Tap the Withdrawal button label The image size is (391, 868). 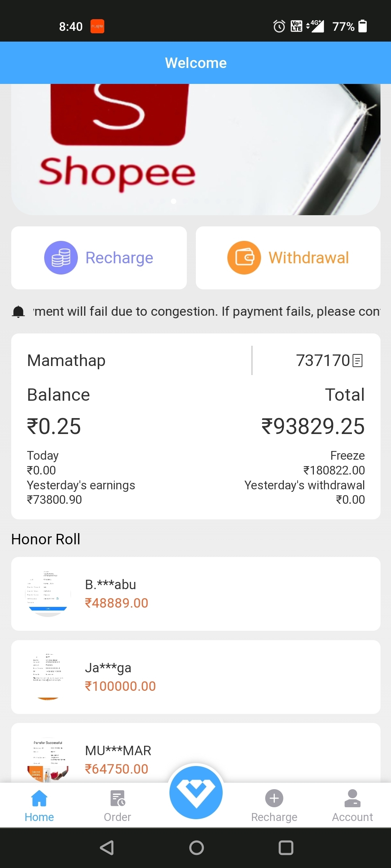(308, 258)
